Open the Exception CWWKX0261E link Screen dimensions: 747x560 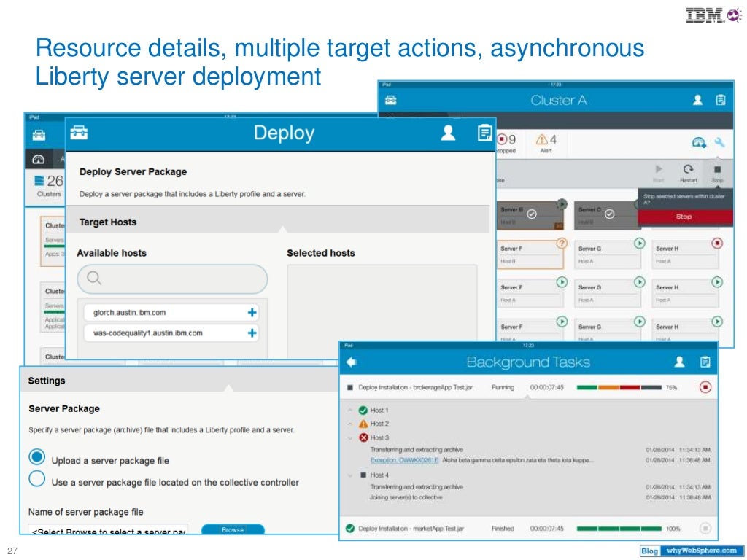coord(404,461)
